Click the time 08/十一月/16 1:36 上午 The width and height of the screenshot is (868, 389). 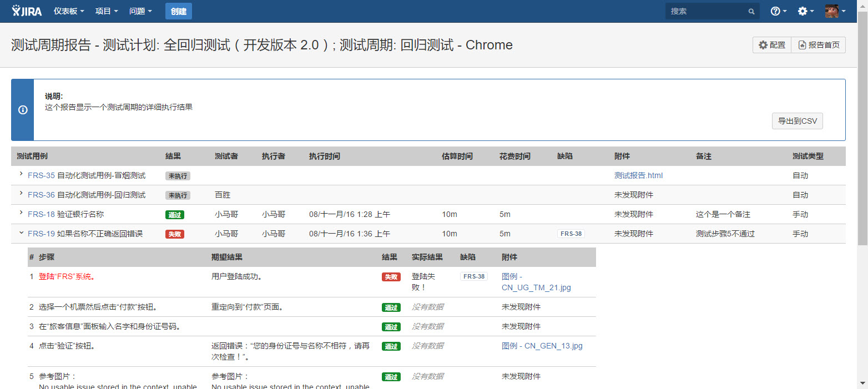[350, 234]
